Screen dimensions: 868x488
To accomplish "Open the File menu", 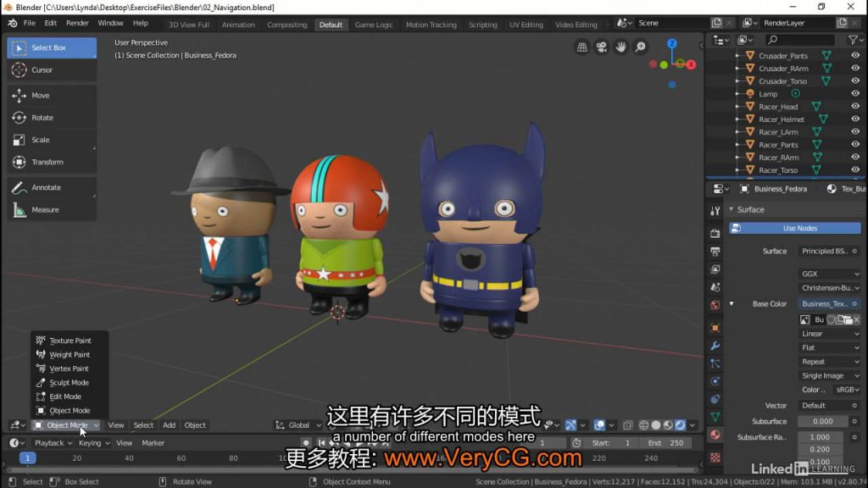I will point(30,23).
